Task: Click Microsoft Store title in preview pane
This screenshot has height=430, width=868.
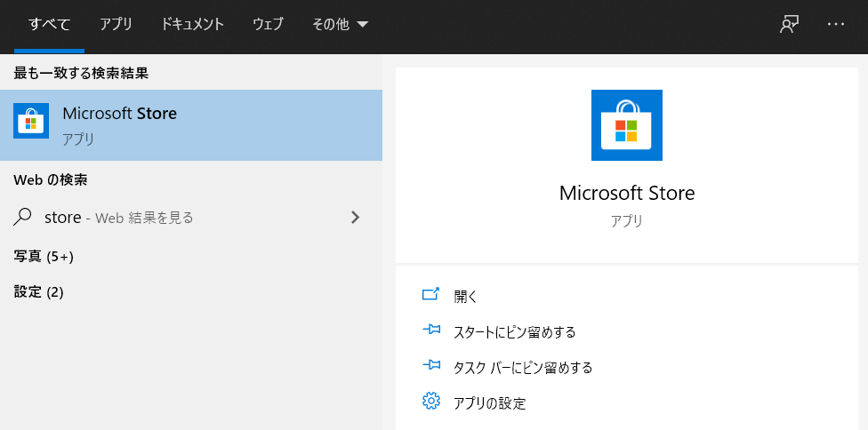Action: click(x=627, y=194)
